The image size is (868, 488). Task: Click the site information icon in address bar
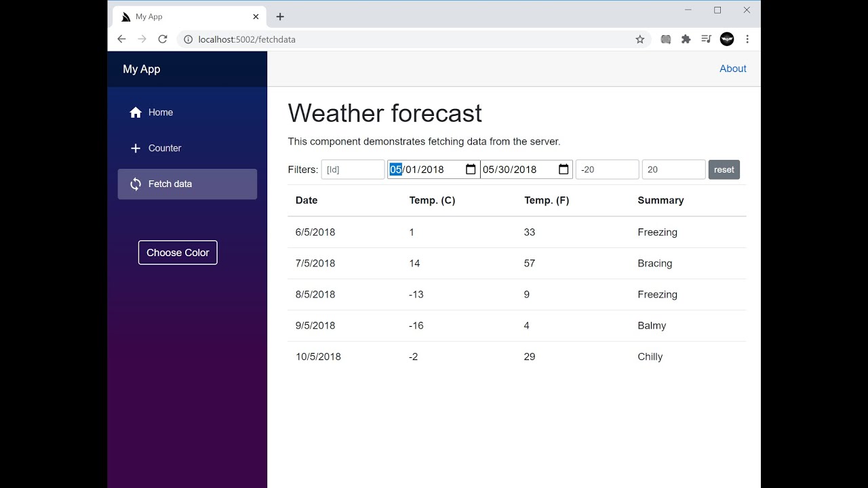(x=189, y=39)
